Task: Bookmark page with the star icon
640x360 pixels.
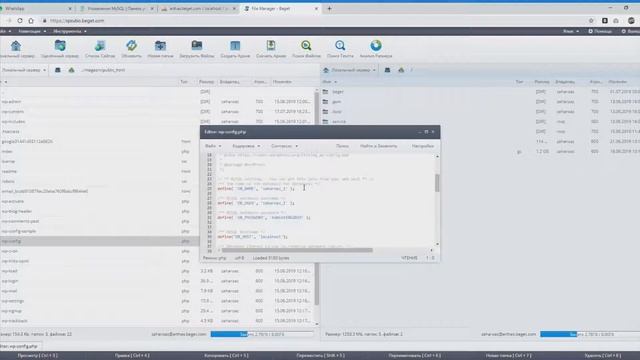Action: click(591, 20)
